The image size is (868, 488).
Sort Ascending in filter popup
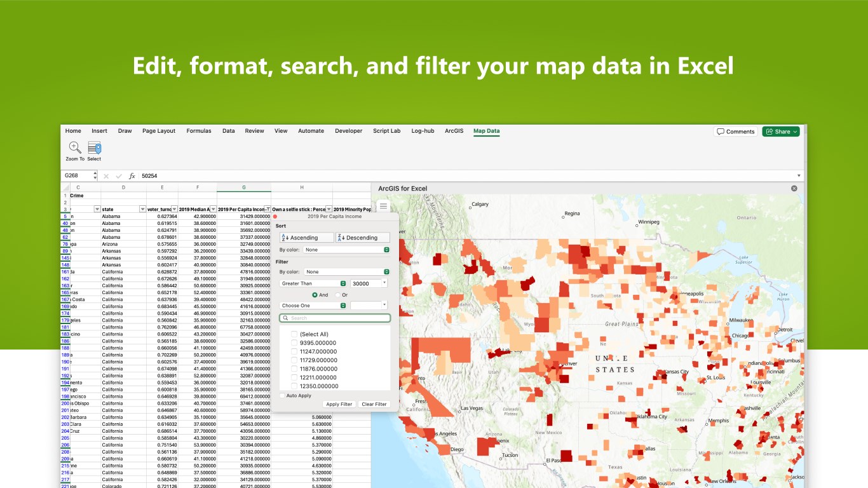(x=306, y=238)
